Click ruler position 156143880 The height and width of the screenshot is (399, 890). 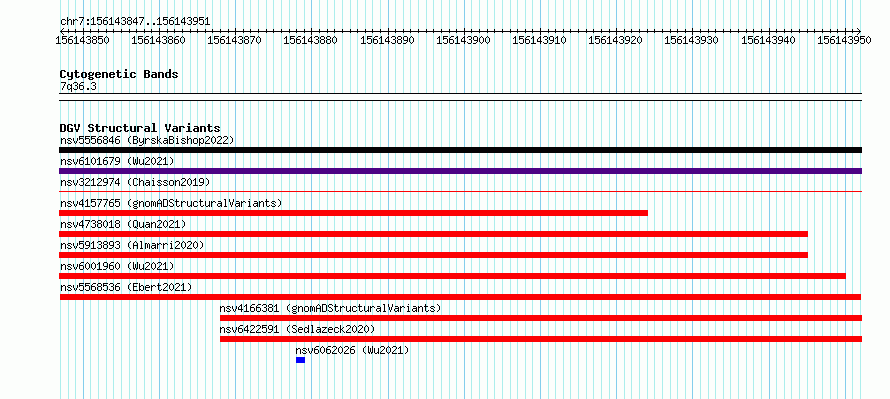click(311, 40)
